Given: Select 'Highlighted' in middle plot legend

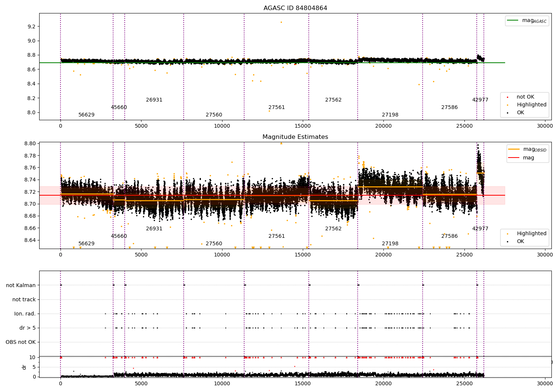Looking at the screenshot, I should (x=532, y=234).
